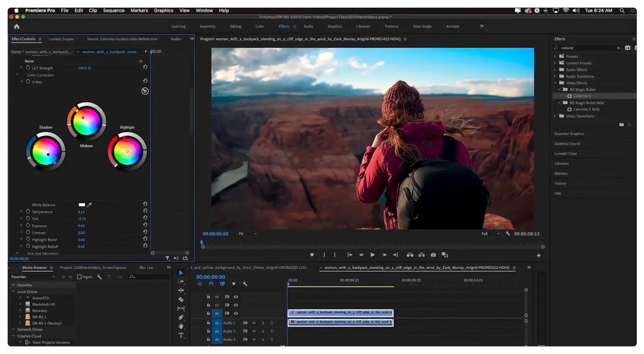Viewport: 644px width, 354px height.
Task: Click the Home icon
Action: (17, 27)
